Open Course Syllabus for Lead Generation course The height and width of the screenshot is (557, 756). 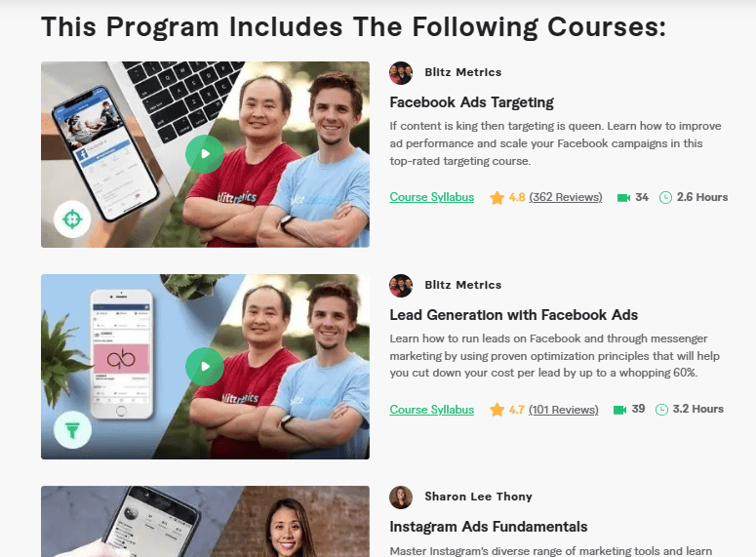pyautogui.click(x=432, y=410)
